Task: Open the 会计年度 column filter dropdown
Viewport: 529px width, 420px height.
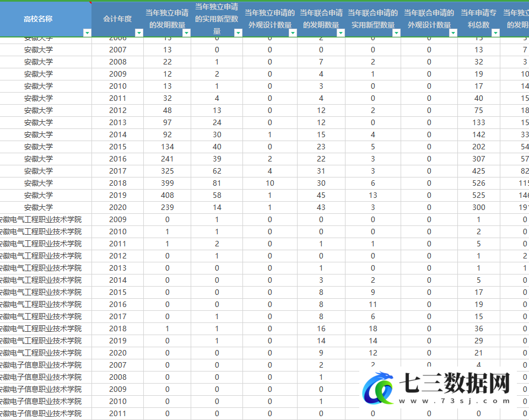Action: 139,33
